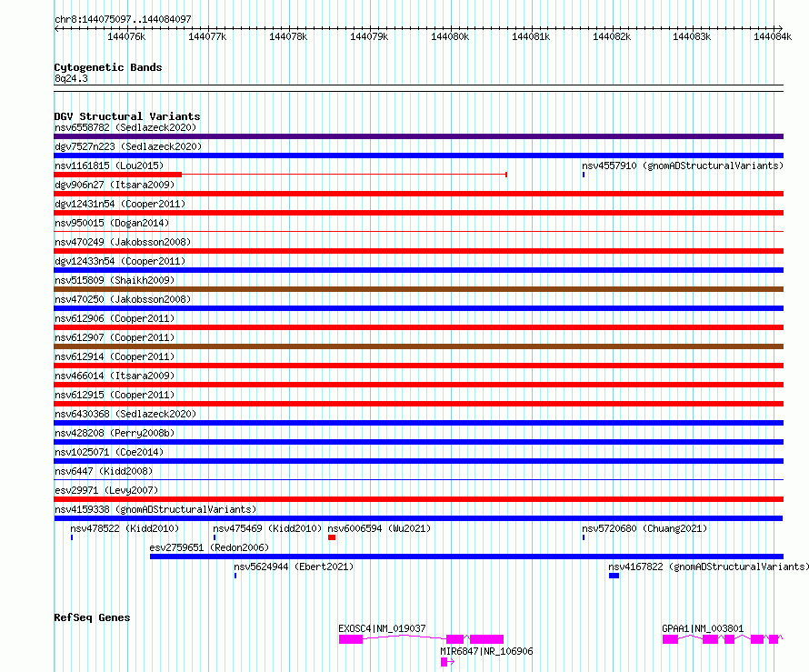Select the dgv7527n223 (Sedlazeck2020) label

(x=128, y=146)
